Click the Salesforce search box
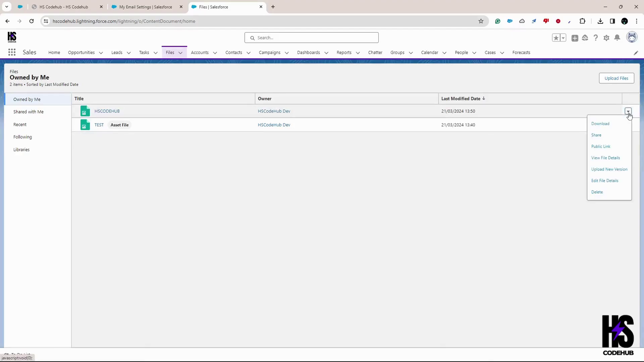Screen dimensions: 644x362 312,38
